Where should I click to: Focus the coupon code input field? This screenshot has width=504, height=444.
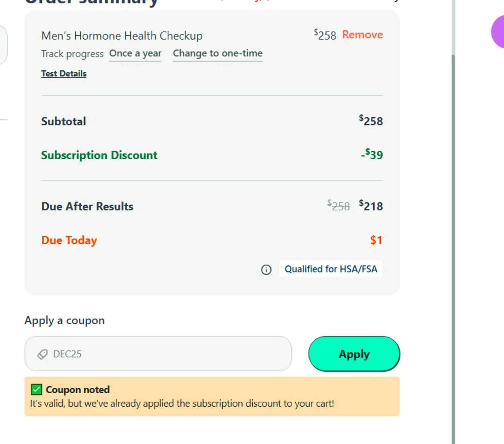pyautogui.click(x=168, y=354)
